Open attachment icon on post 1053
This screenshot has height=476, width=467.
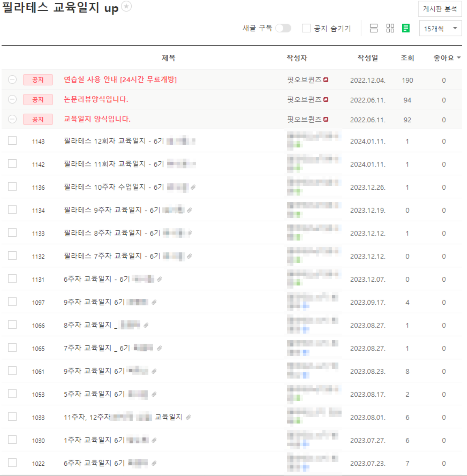click(154, 394)
